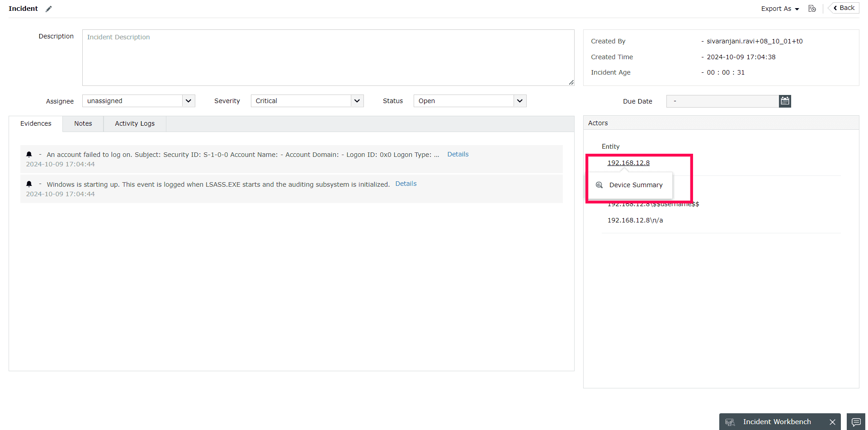The width and height of the screenshot is (868, 430).
Task: Close the Incident Workbench bar
Action: pyautogui.click(x=832, y=422)
